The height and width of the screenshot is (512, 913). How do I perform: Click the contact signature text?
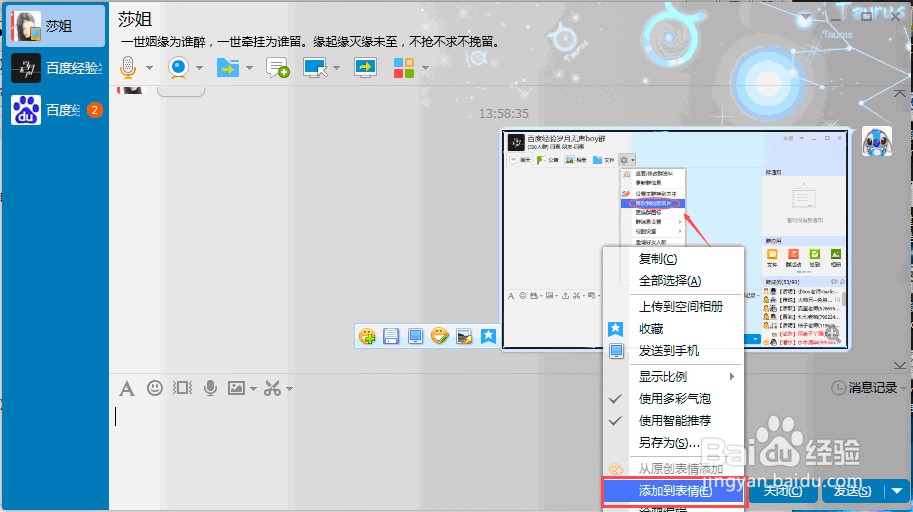310,42
